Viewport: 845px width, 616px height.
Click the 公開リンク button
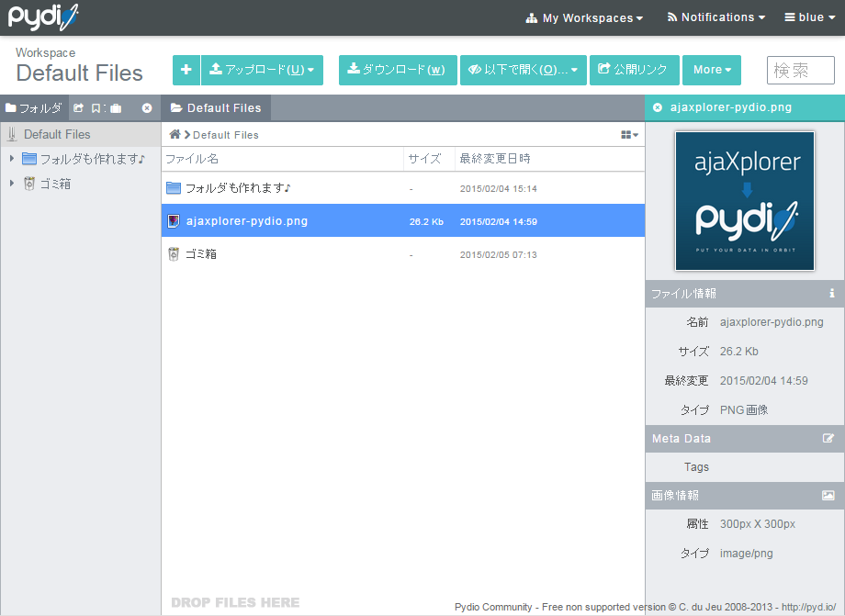(x=634, y=70)
